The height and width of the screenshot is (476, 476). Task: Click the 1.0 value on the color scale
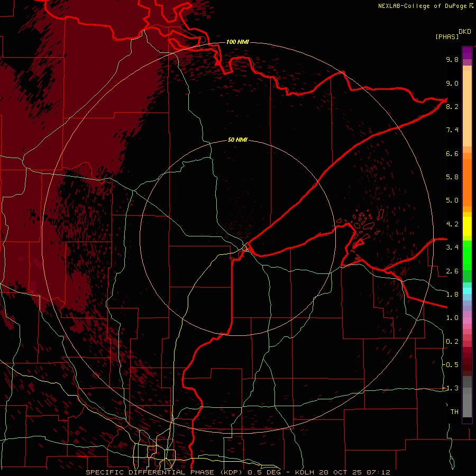(452, 318)
